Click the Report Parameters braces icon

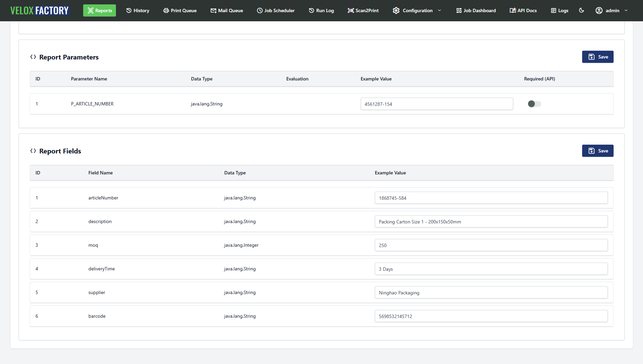click(33, 57)
